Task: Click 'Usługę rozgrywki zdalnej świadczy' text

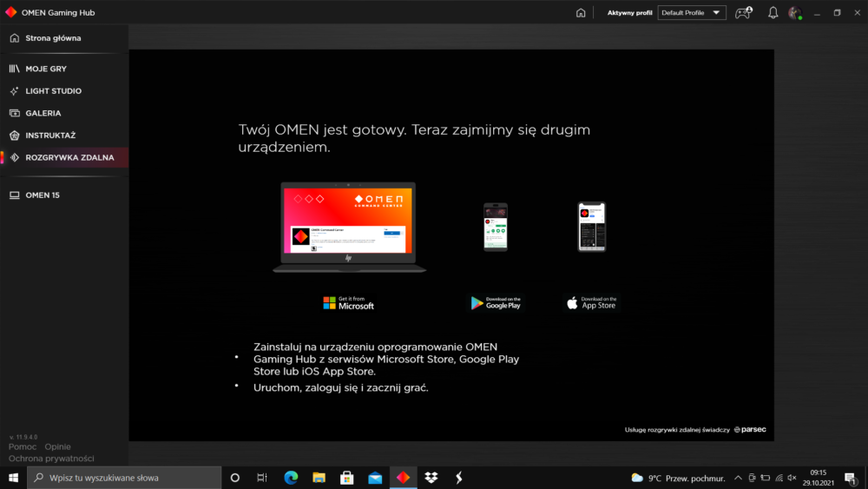Action: point(677,430)
